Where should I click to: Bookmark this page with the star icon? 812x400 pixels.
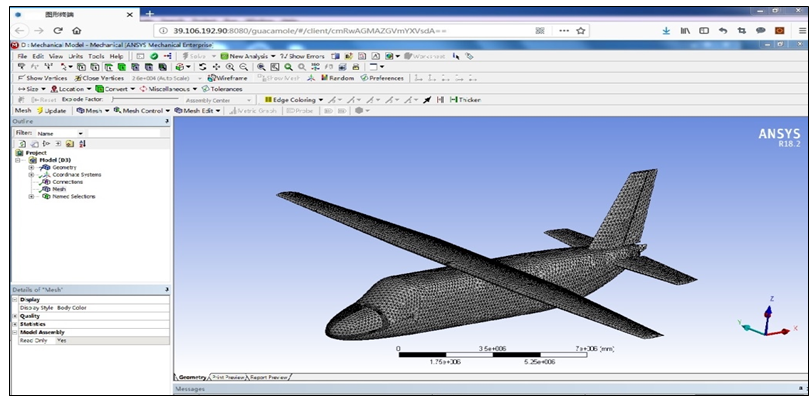point(581,31)
